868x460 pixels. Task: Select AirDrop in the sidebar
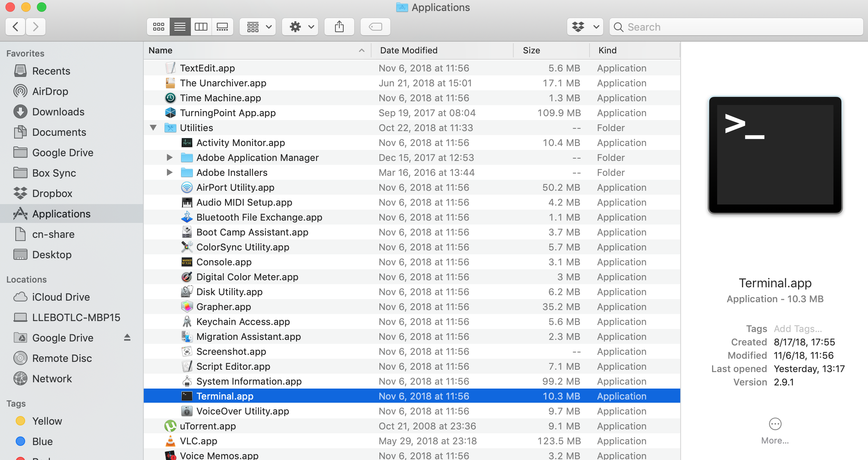(50, 91)
